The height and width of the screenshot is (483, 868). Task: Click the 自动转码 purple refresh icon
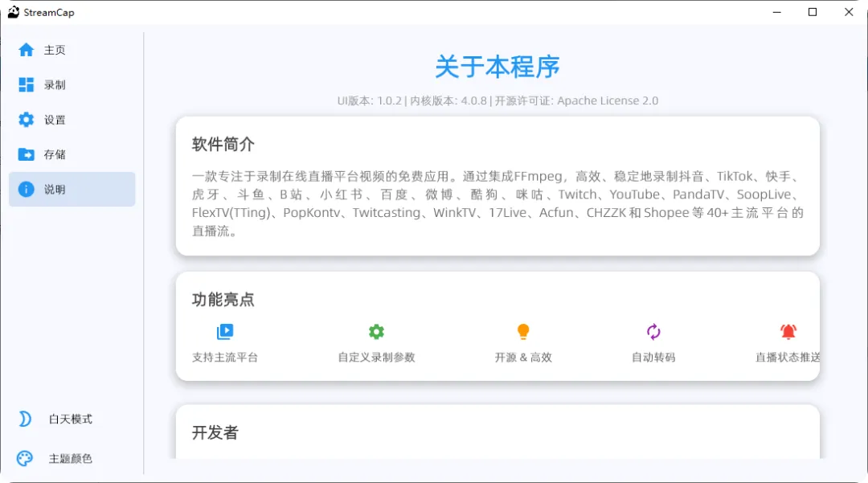653,332
